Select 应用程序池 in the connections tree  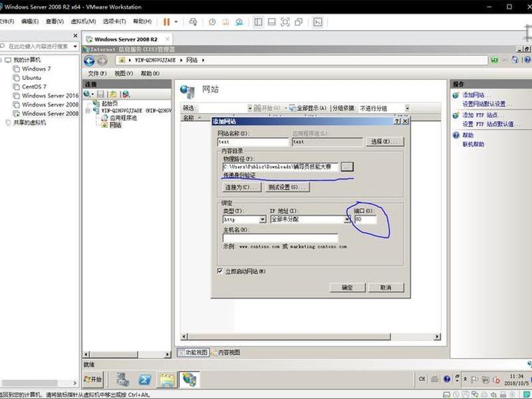click(x=123, y=118)
